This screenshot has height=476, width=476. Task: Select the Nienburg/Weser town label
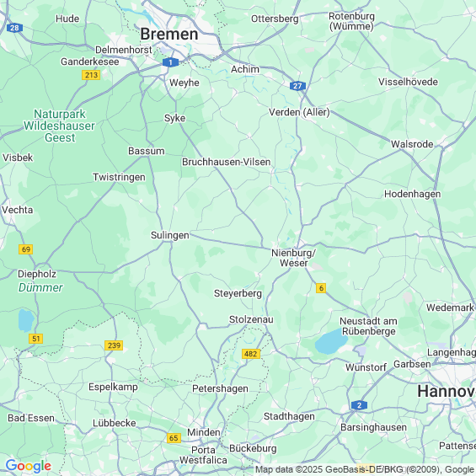(294, 258)
